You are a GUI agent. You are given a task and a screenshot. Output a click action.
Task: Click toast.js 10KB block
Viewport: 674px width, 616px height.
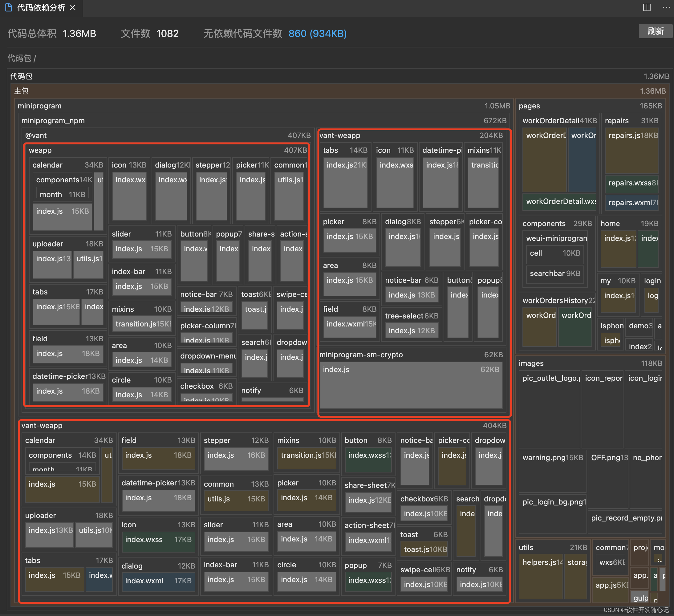pyautogui.click(x=424, y=549)
